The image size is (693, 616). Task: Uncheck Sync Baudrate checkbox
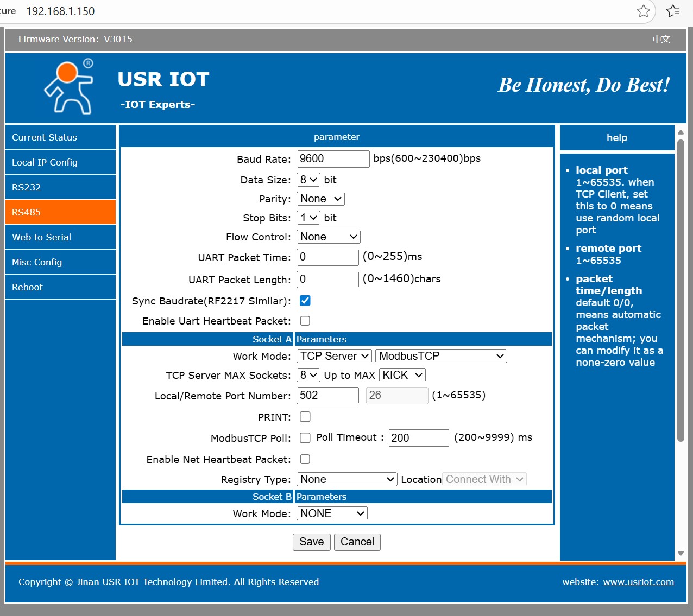pyautogui.click(x=305, y=301)
